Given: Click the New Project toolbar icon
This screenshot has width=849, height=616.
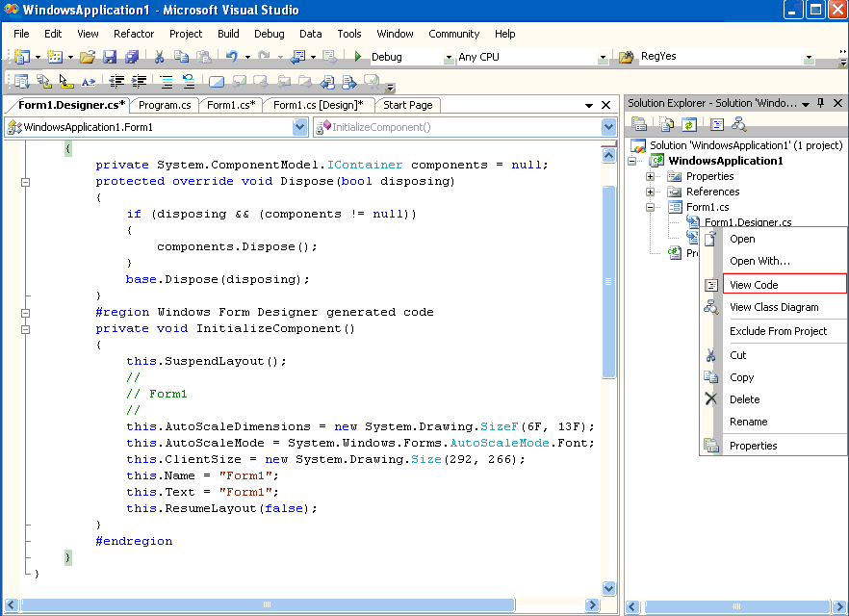Looking at the screenshot, I should (x=22, y=56).
